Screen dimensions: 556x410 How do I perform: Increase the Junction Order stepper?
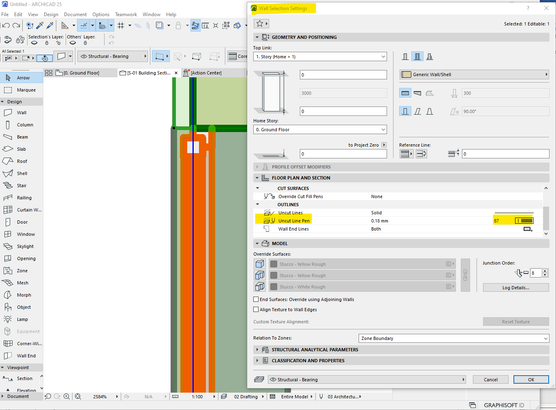(545, 271)
